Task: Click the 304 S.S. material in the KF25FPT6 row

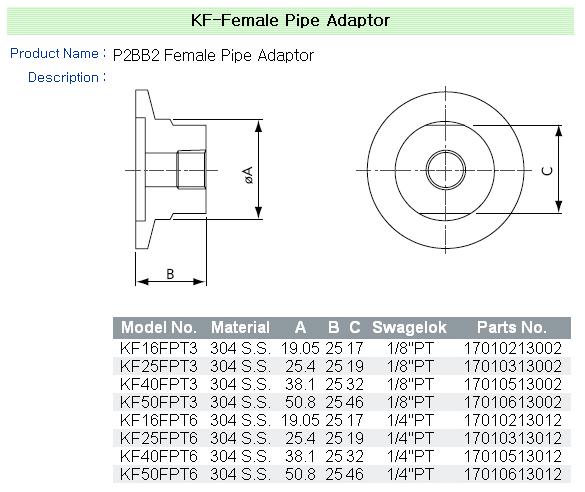Action: [240, 438]
